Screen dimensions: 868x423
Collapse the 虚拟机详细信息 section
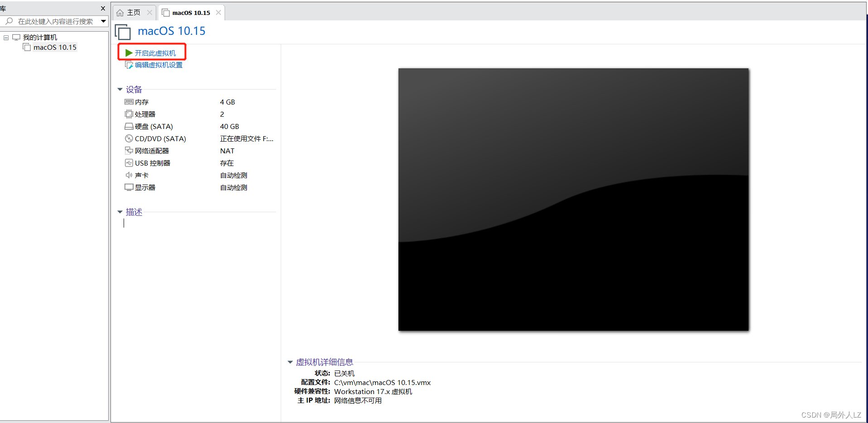(x=290, y=362)
